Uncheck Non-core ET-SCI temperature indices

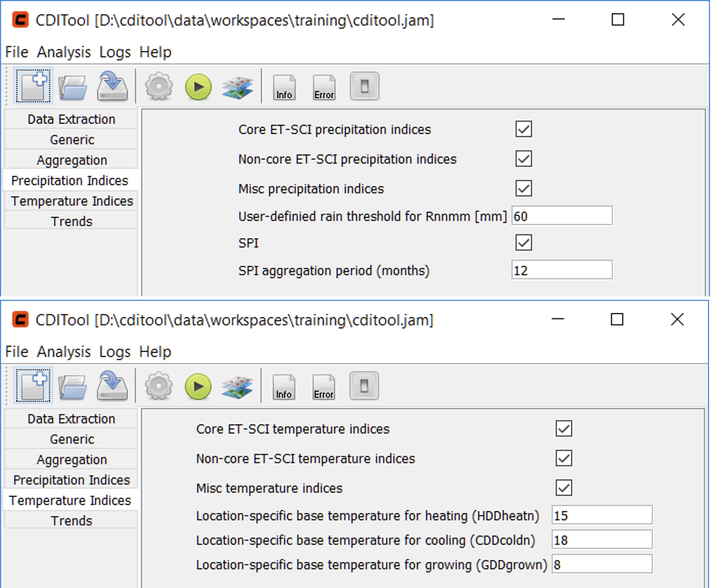564,458
